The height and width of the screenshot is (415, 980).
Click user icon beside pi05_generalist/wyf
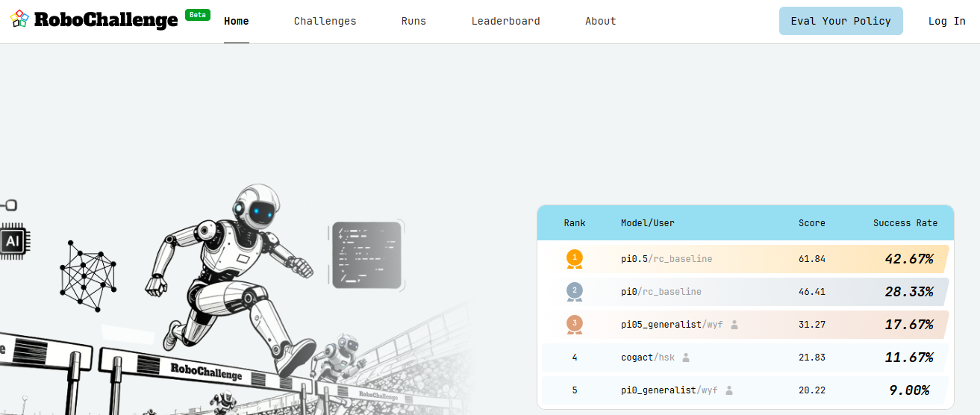pos(734,325)
